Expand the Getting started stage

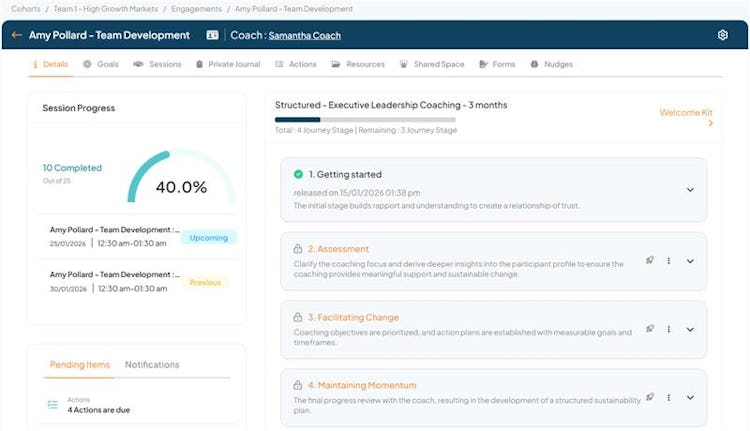[690, 190]
